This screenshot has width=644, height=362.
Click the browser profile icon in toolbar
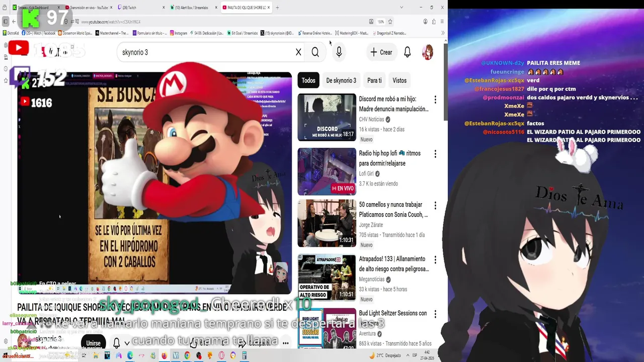425,22
